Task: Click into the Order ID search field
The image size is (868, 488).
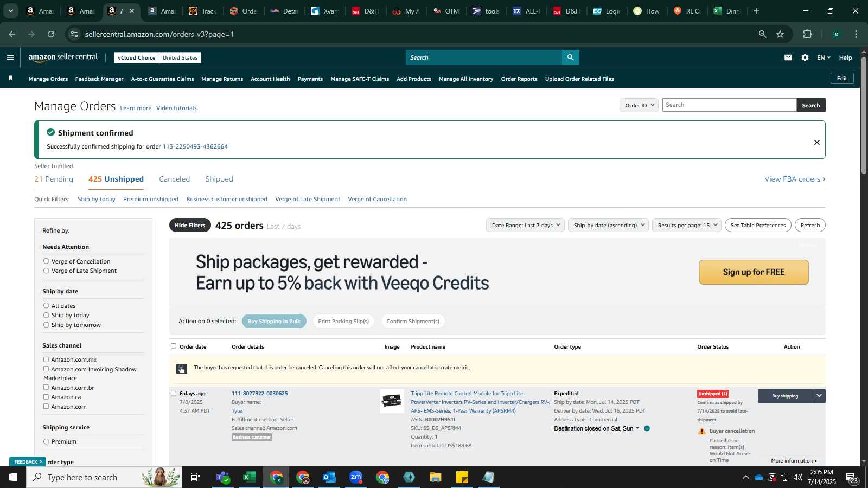Action: (729, 105)
